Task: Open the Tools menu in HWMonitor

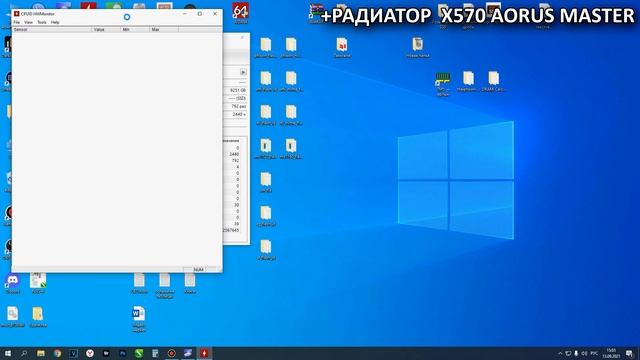Action: pos(42,22)
